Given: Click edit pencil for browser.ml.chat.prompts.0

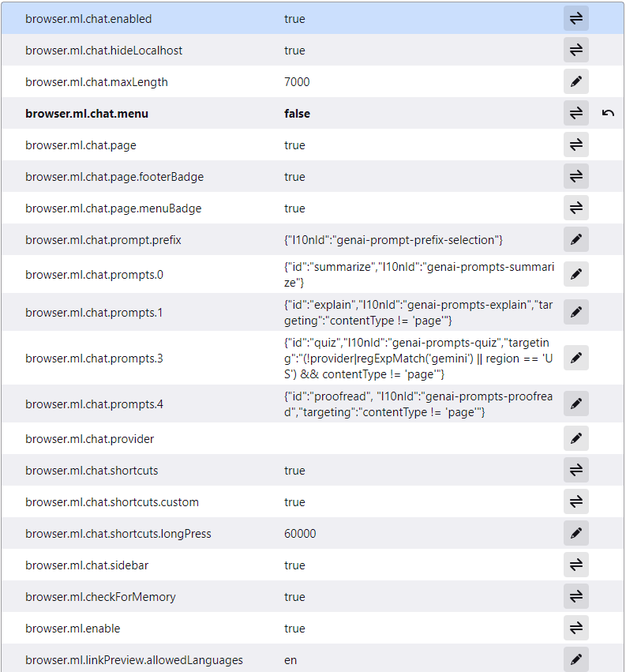Looking at the screenshot, I should [576, 275].
